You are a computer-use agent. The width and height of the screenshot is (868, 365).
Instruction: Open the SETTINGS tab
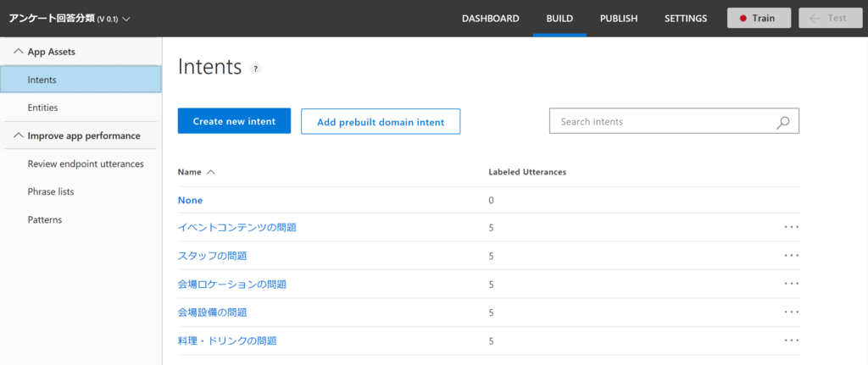(686, 19)
